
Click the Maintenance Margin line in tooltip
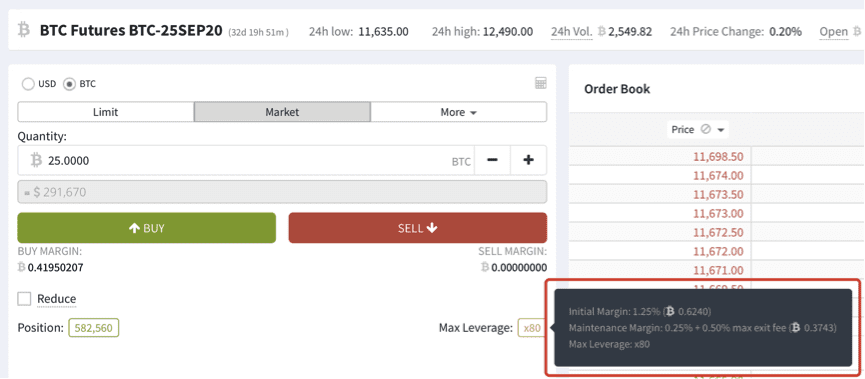pyautogui.click(x=703, y=328)
